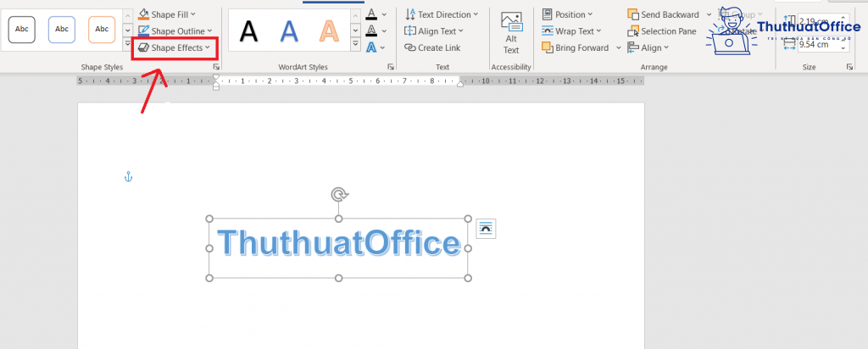Open the Position dropdown

(x=567, y=14)
